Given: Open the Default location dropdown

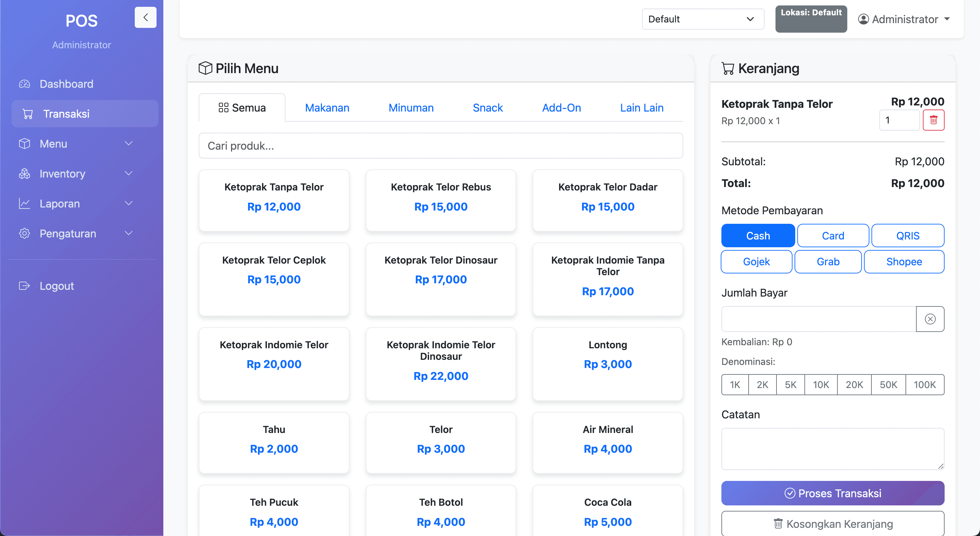Looking at the screenshot, I should pyautogui.click(x=703, y=19).
